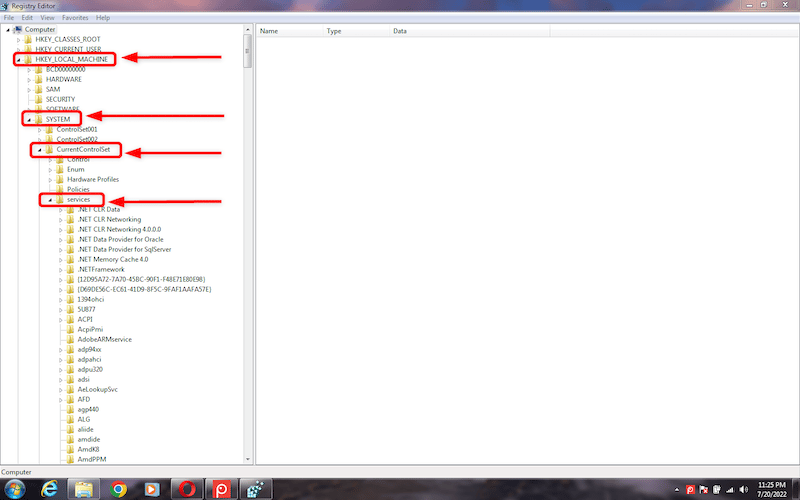The image size is (800, 500).
Task: Expand the Hardware Profiles key
Action: click(x=50, y=180)
